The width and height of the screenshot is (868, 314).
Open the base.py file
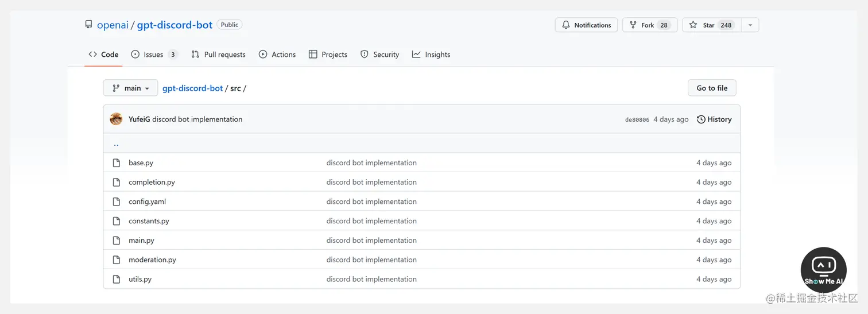[x=141, y=163]
